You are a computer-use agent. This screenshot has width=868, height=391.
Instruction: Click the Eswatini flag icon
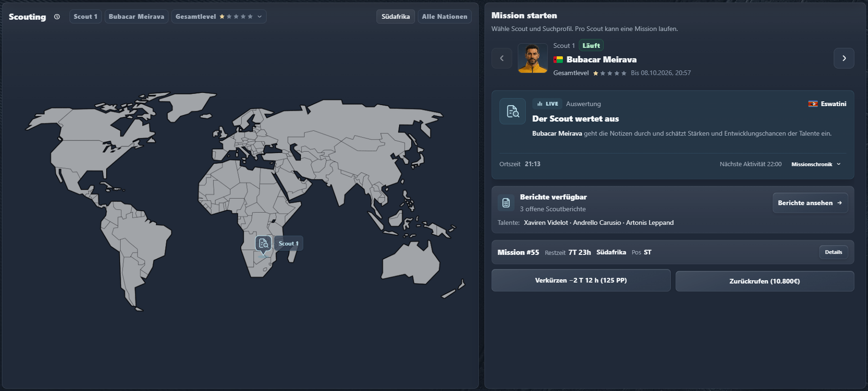[813, 104]
